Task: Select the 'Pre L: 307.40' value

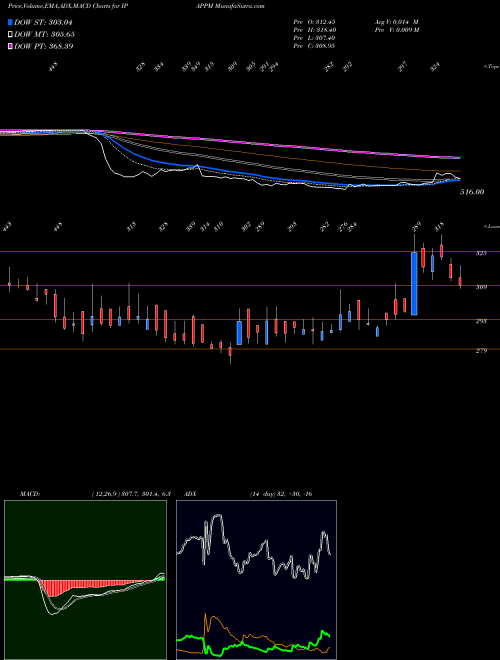Action: click(314, 38)
